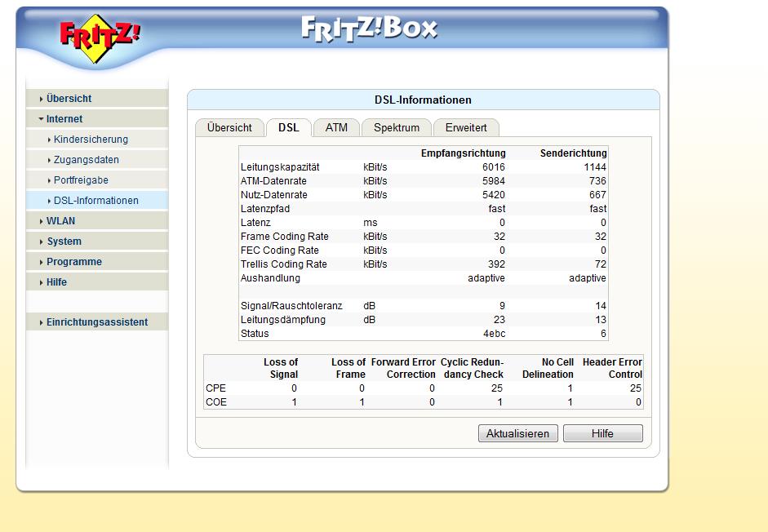Switch to the Übersicht tab
The height and width of the screenshot is (532, 768).
[229, 128]
